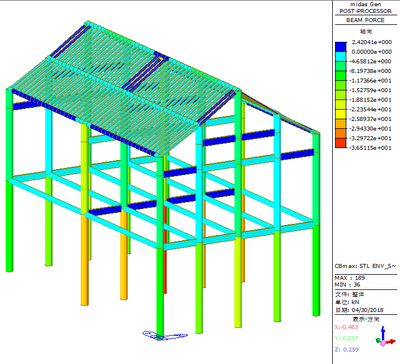The image size is (400, 364).
Task: Click the 0.00000e+000 legend value
Action: click(x=372, y=52)
